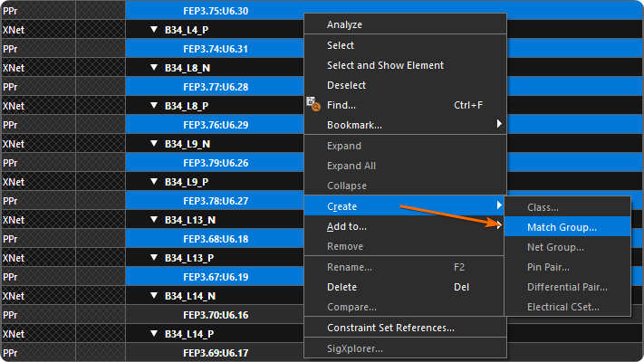Image resolution: width=644 pixels, height=362 pixels.
Task: Open Constraint Set References dialog
Action: [x=390, y=328]
